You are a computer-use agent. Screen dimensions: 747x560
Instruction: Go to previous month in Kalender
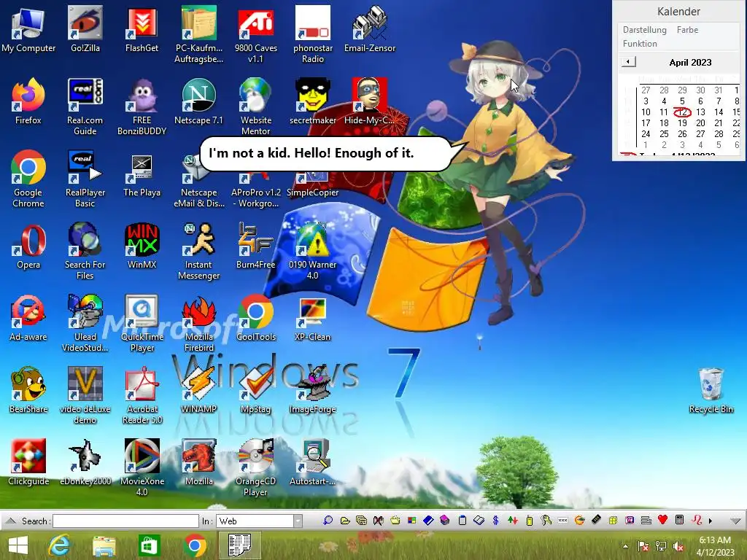click(628, 62)
